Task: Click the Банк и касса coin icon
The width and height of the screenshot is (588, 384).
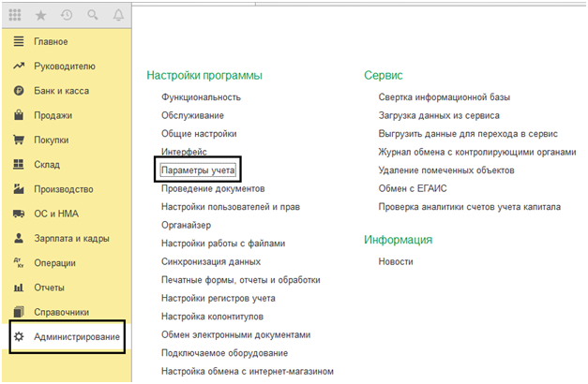Action: tap(17, 92)
